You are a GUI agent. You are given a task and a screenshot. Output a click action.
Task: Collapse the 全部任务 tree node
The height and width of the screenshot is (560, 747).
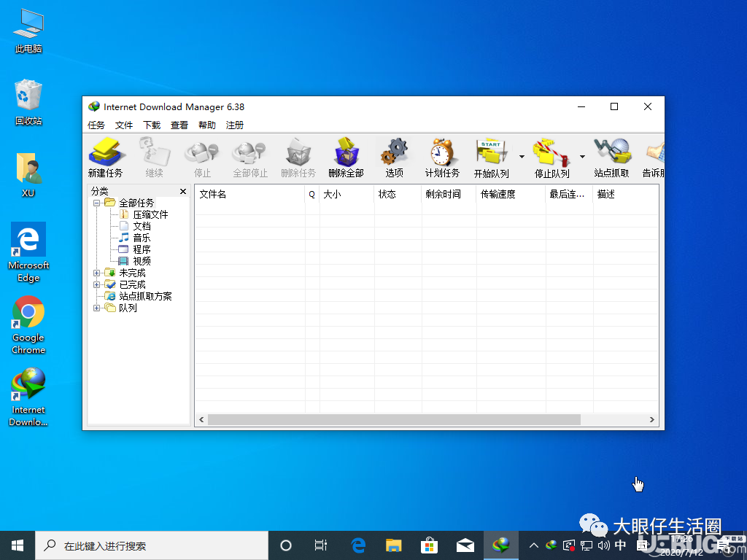click(97, 203)
